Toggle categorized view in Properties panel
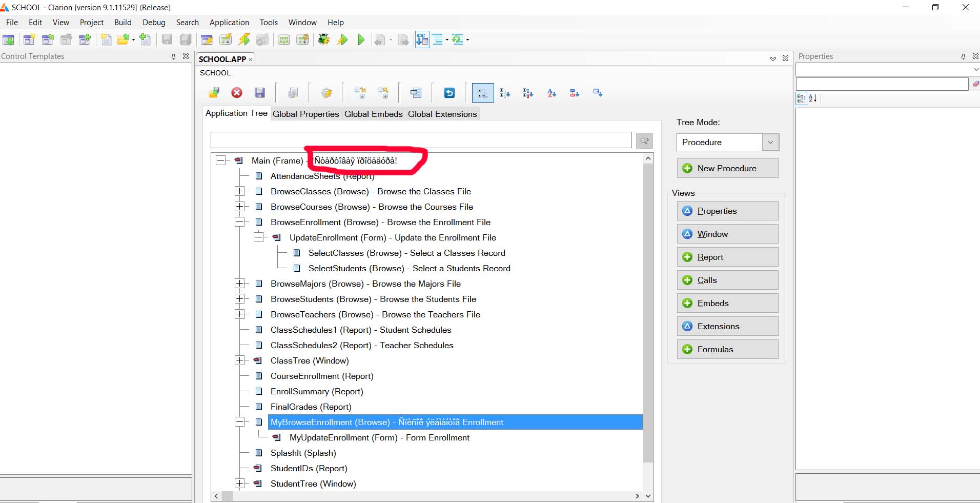The image size is (980, 503). (801, 98)
